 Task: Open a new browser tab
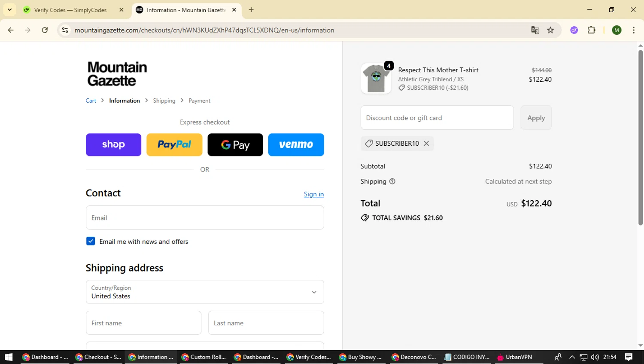(x=251, y=10)
